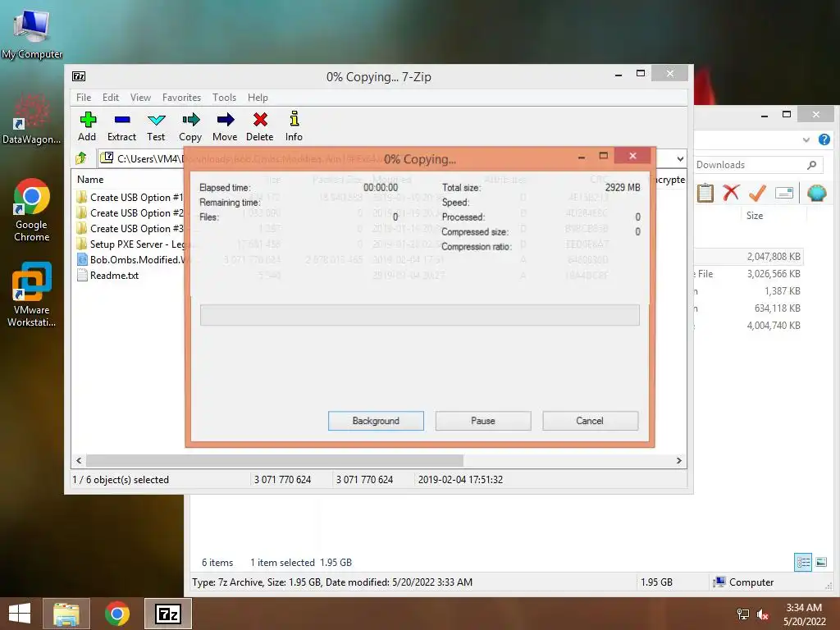The height and width of the screenshot is (630, 840).
Task: Click the Info toolbar icon
Action: coord(294,126)
